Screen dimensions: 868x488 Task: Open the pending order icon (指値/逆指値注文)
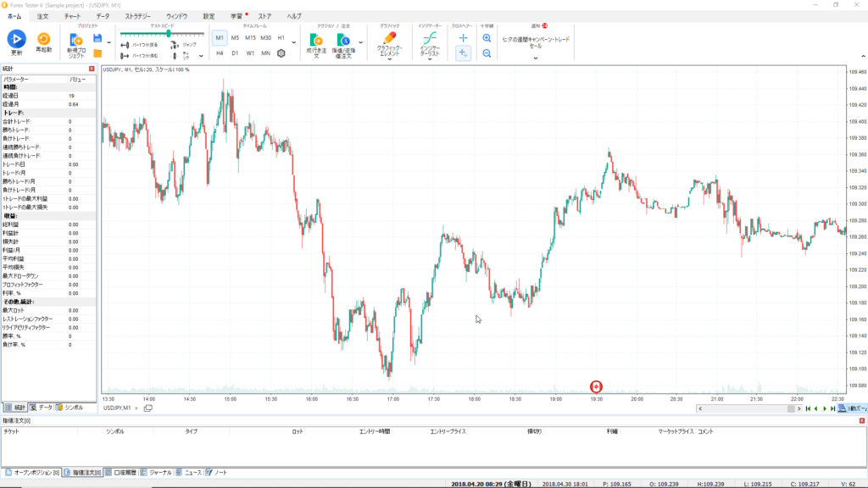coord(343,40)
